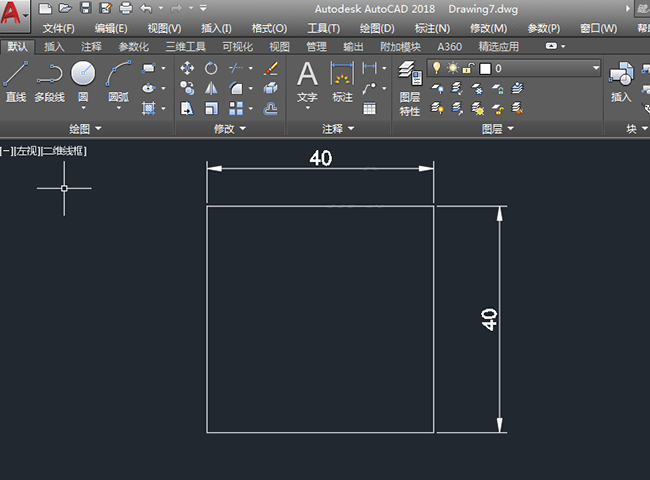
Task: Select the Text (文字) tool
Action: coord(307,82)
